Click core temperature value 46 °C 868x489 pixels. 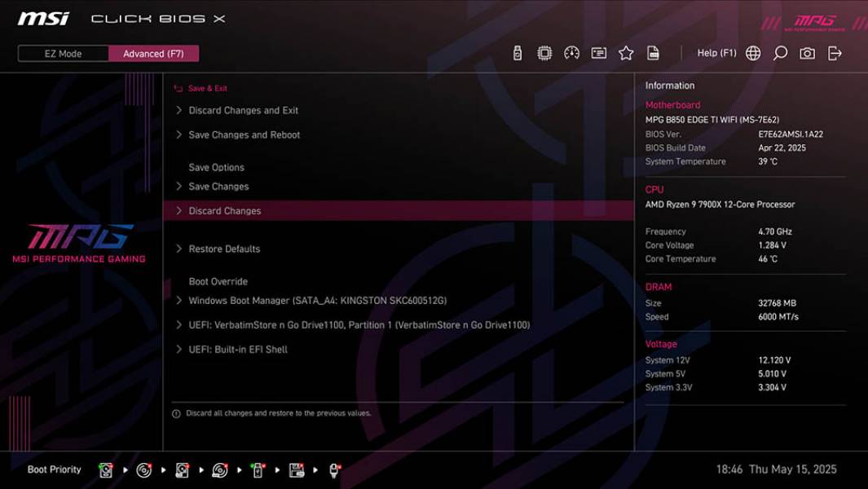click(768, 259)
